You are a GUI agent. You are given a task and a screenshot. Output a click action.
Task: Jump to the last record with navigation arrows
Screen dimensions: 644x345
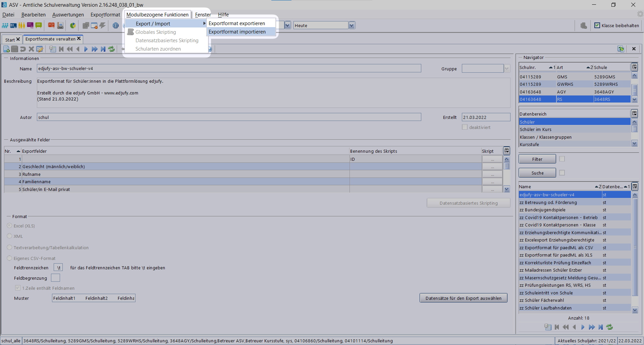(103, 49)
